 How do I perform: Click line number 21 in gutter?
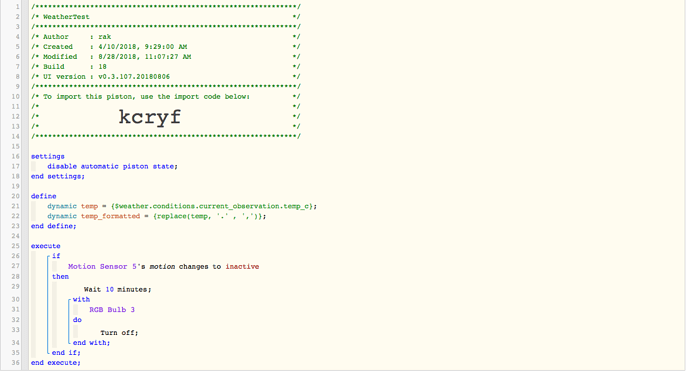coord(15,206)
